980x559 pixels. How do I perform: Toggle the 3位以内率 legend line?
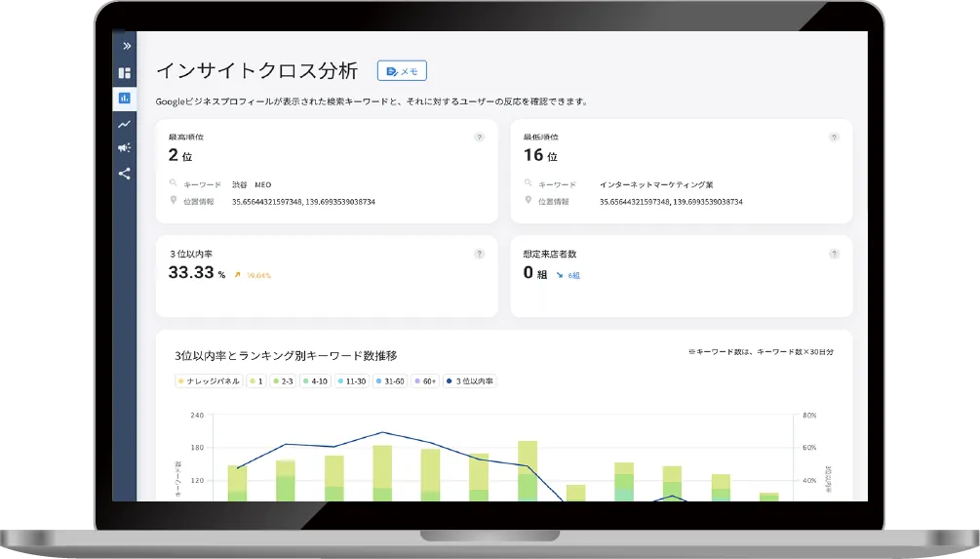(469, 380)
